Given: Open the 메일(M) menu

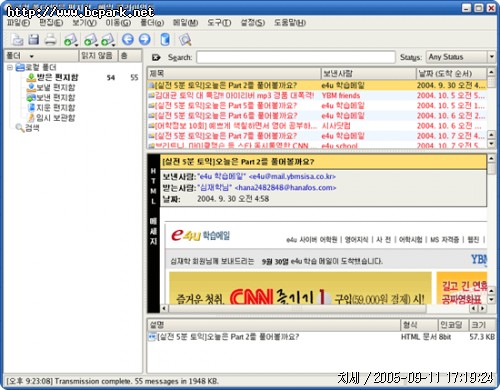Looking at the screenshot, I should (x=185, y=23).
